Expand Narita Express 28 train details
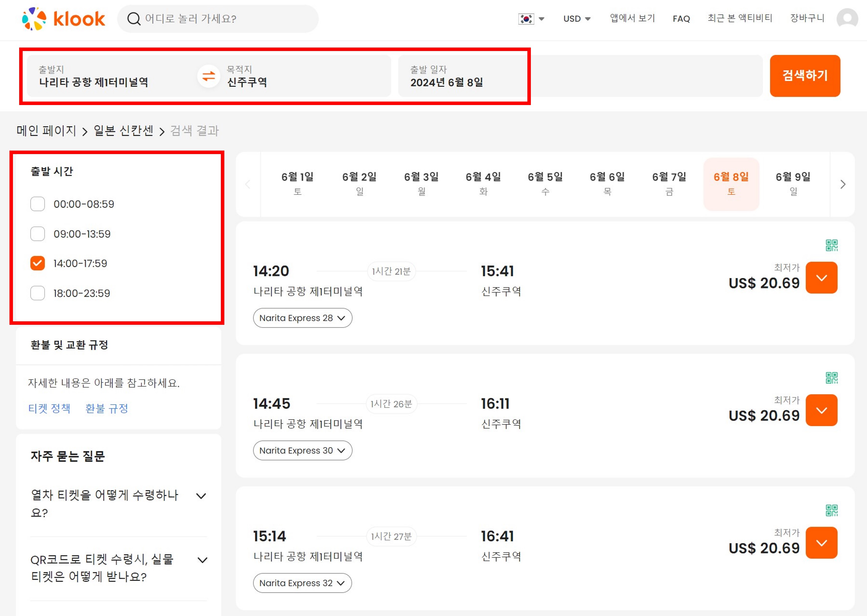Image resolution: width=867 pixels, height=616 pixels. [303, 318]
